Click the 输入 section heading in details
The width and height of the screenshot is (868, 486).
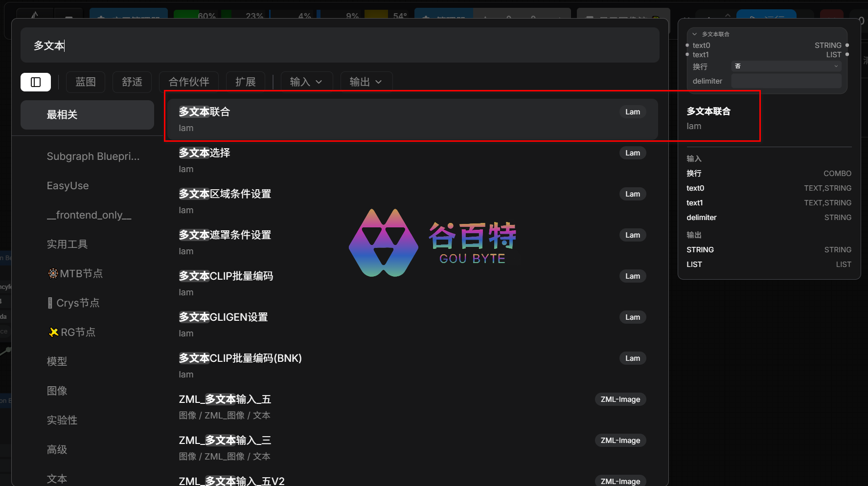694,158
